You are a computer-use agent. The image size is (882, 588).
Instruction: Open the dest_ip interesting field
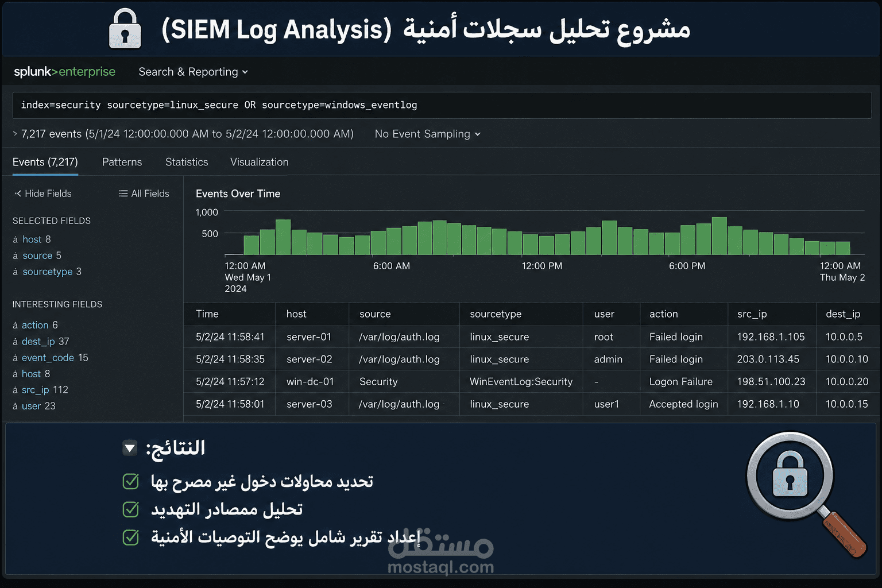[38, 341]
